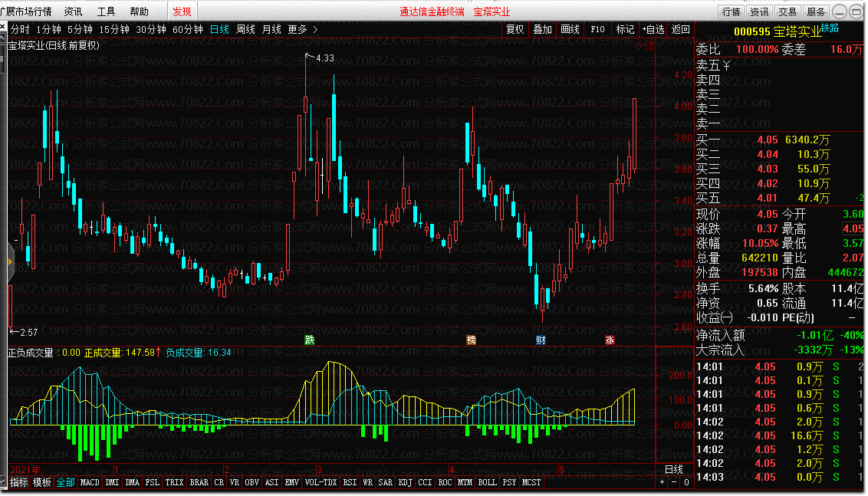The height and width of the screenshot is (496, 868).
Task: Select the 30分钟 period
Action: 151,29
